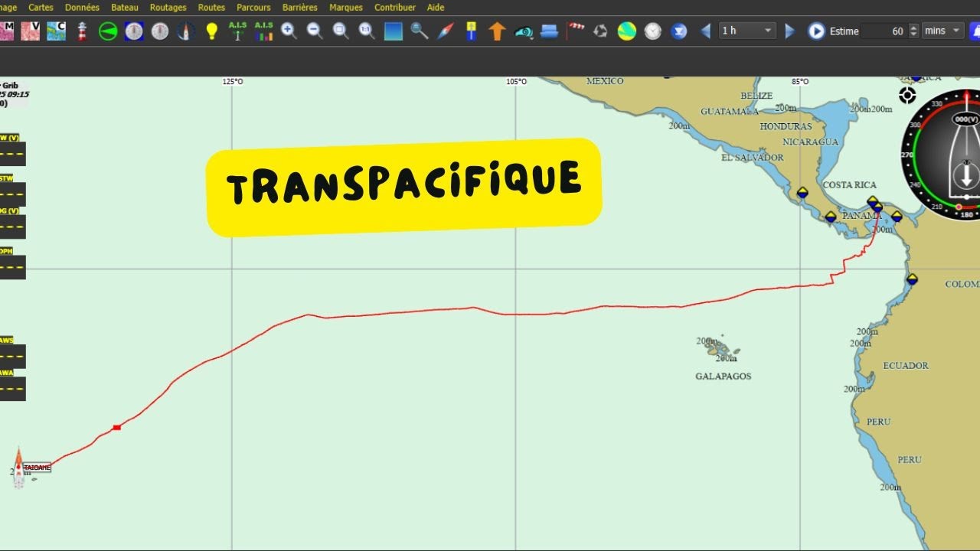Viewport: 980px width, 551px height.
Task: Click the crosshair center-on-boat icon
Action: coord(907,96)
